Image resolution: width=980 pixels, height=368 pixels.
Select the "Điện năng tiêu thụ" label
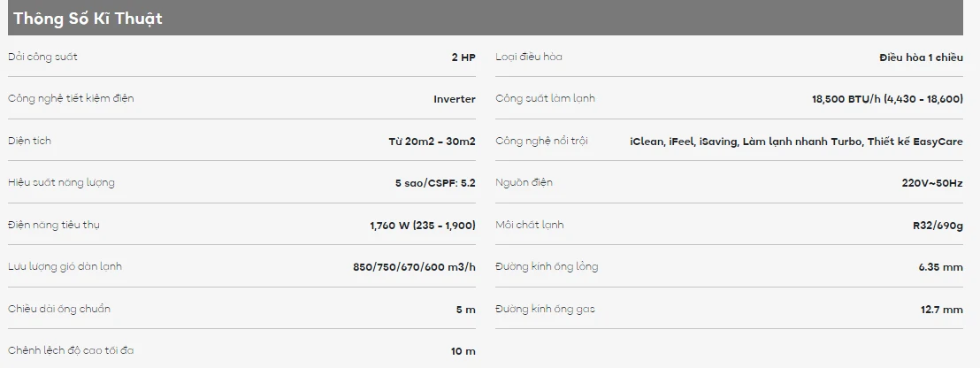53,225
